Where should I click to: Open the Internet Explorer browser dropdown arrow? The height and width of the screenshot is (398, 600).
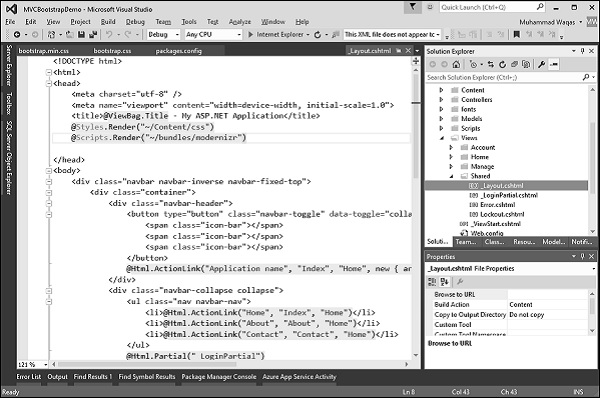coord(308,35)
